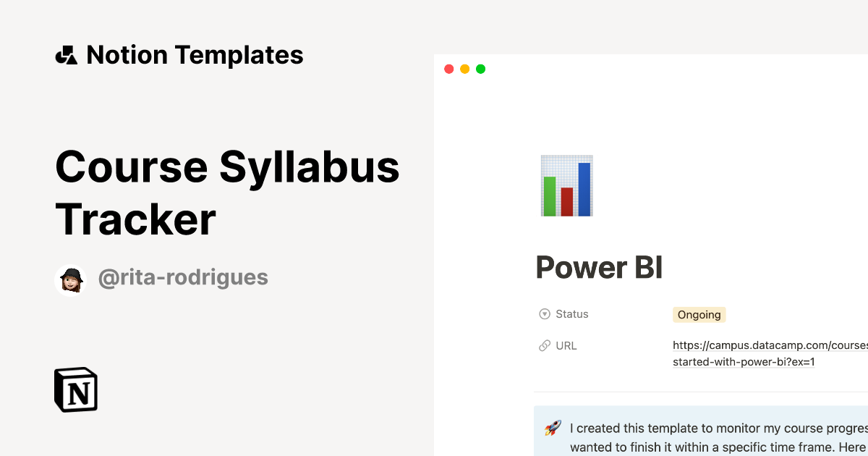This screenshot has width=868, height=456.
Task: Click the rocket emoji callout icon
Action: [553, 428]
